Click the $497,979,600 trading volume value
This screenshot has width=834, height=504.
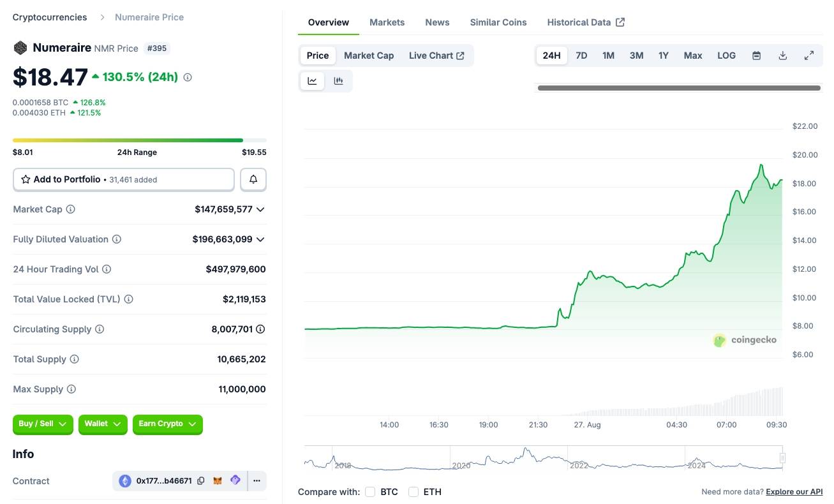235,269
